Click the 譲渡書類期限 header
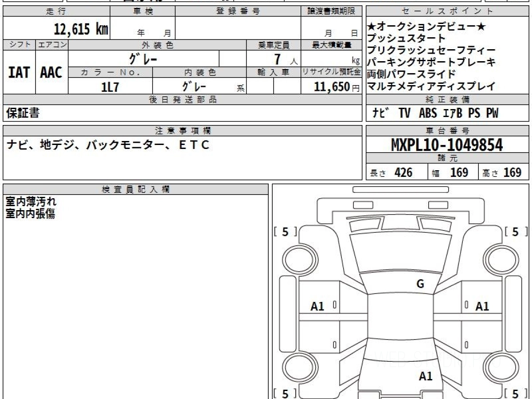This screenshot has width=532, height=399. pyautogui.click(x=331, y=12)
